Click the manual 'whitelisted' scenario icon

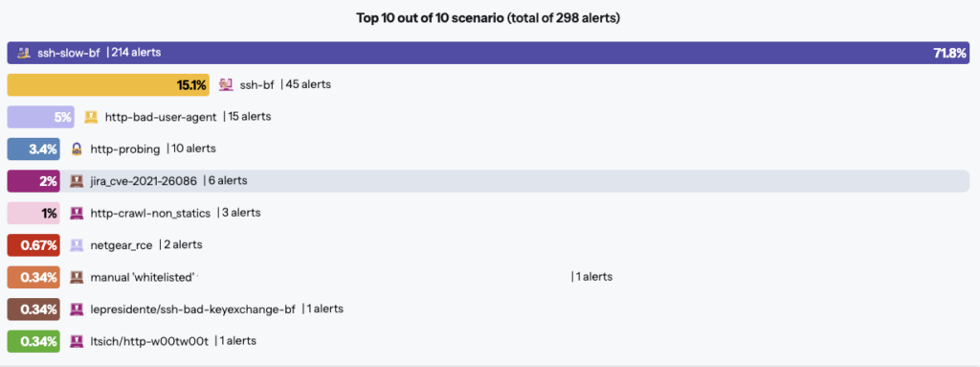click(77, 277)
